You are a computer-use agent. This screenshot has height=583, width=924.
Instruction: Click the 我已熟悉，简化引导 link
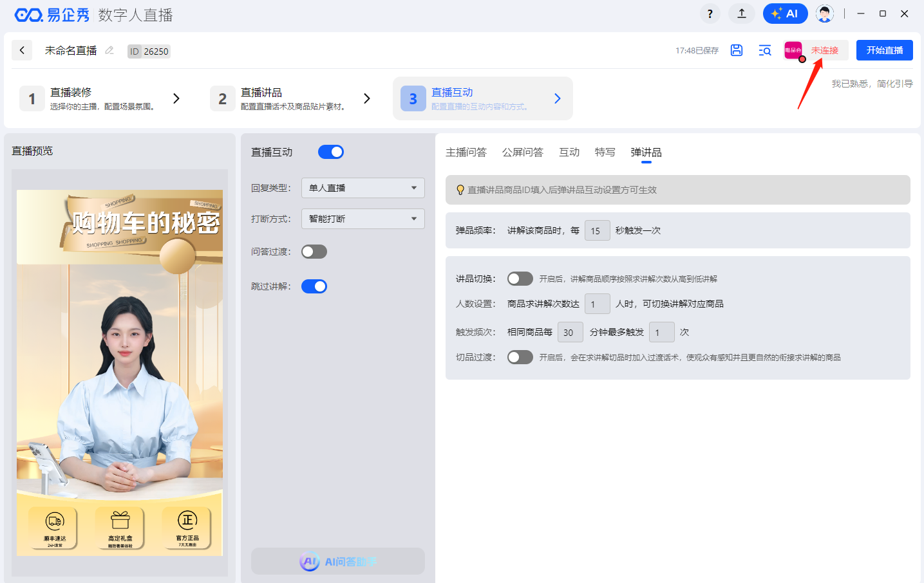(x=872, y=84)
